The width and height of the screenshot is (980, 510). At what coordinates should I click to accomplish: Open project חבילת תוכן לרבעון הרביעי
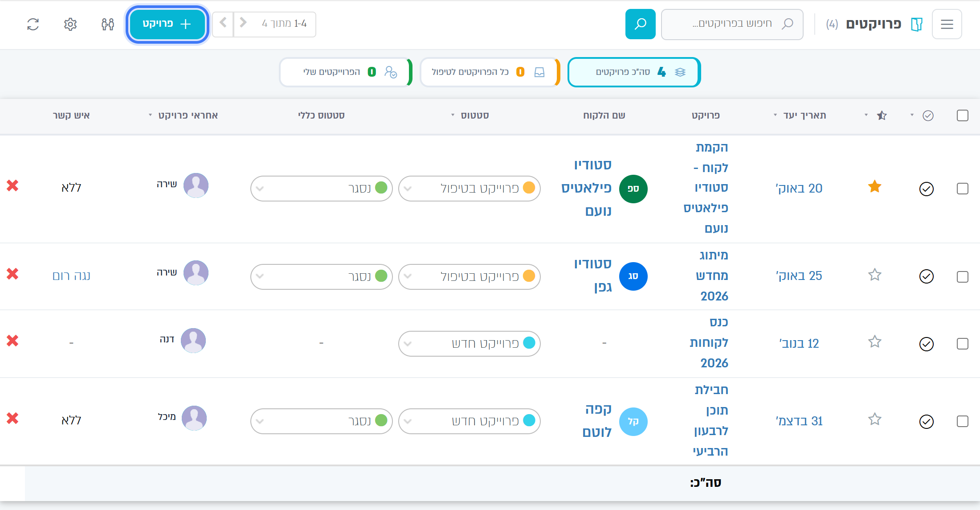click(710, 420)
